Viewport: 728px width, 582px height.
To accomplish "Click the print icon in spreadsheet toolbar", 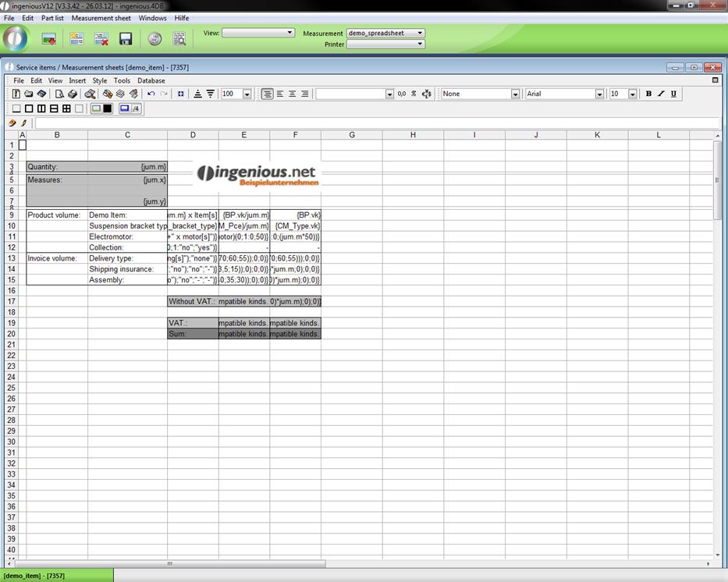I will [73, 94].
